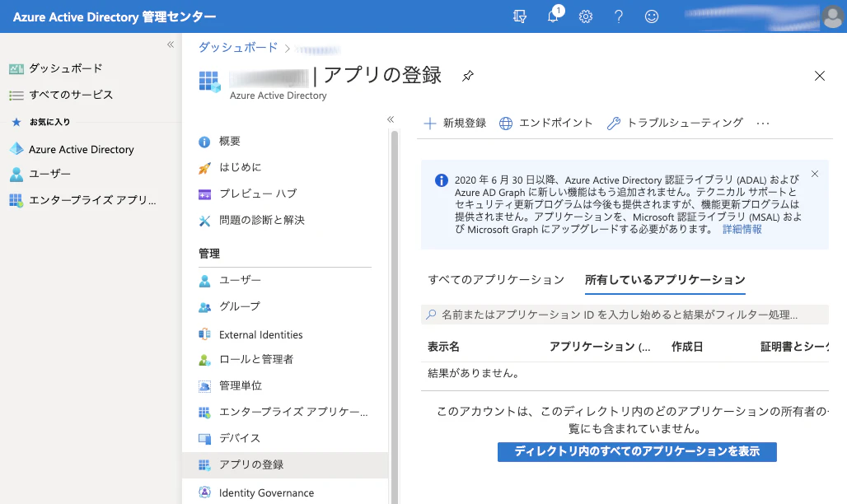Collapse the far-left navigation sidebar
The width and height of the screenshot is (847, 504).
coord(171,44)
